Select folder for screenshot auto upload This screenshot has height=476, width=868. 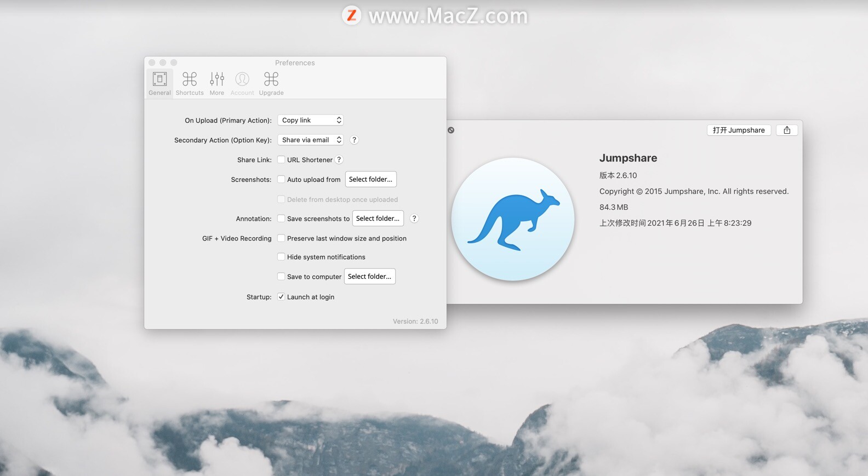click(x=370, y=179)
